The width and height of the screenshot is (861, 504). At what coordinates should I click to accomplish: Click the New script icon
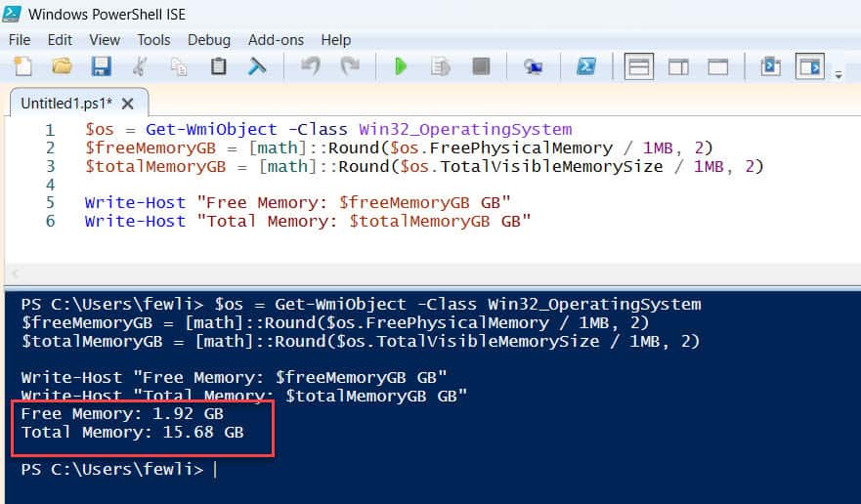click(22, 66)
